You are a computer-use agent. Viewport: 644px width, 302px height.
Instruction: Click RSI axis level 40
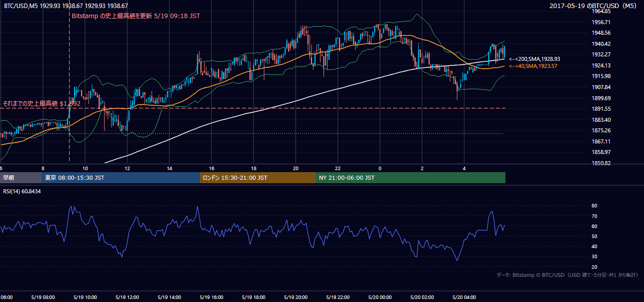point(595,246)
